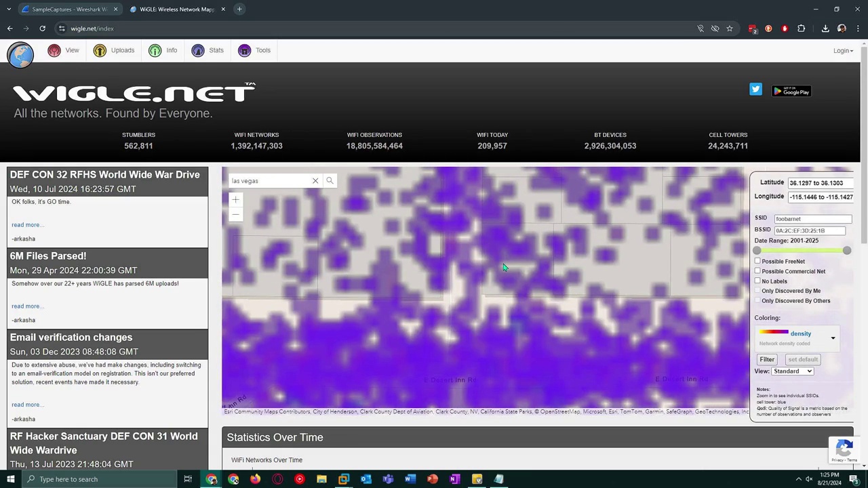Expand the Login dropdown

(x=843, y=51)
